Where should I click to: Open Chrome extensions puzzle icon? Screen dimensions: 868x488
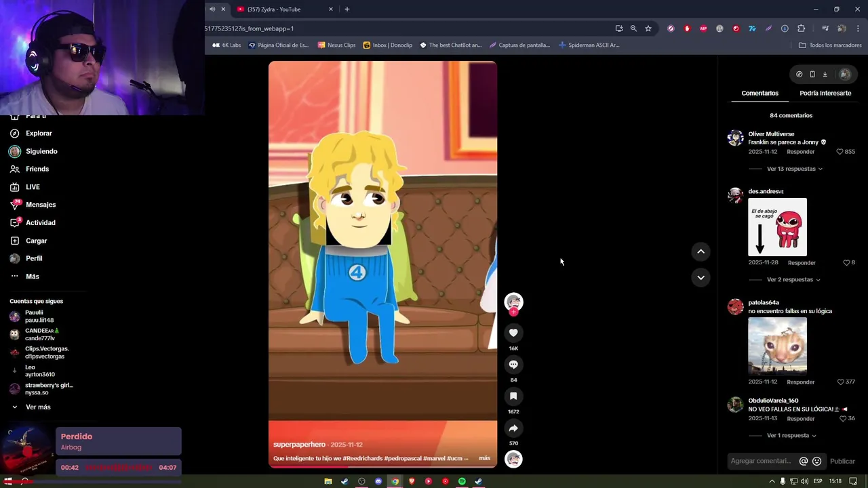(x=801, y=28)
